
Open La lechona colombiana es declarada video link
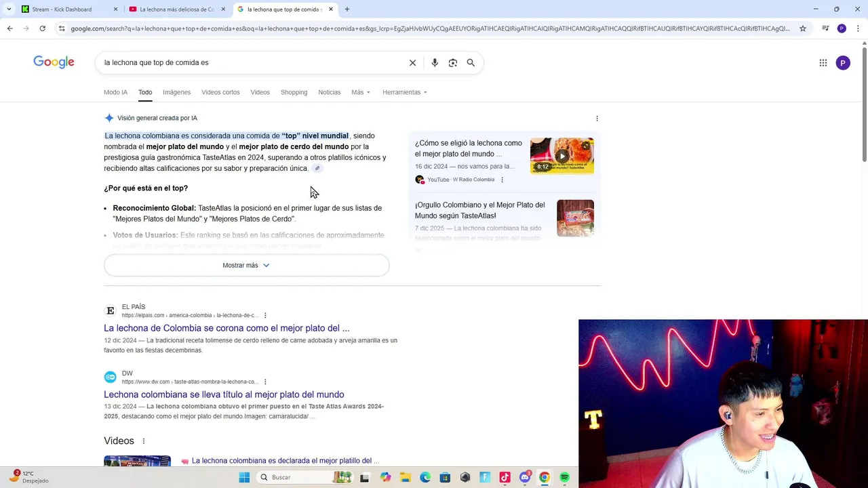tap(285, 461)
